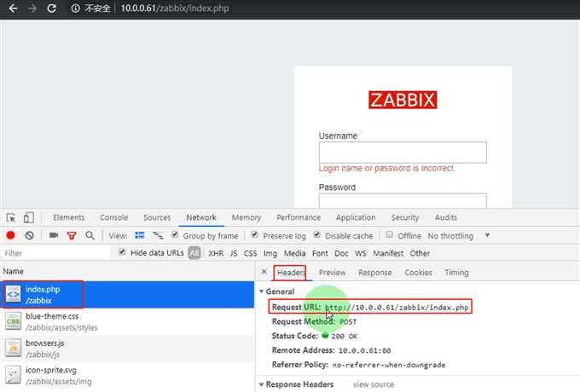Clear the network log
Screen dimensions: 580x392
[29, 235]
